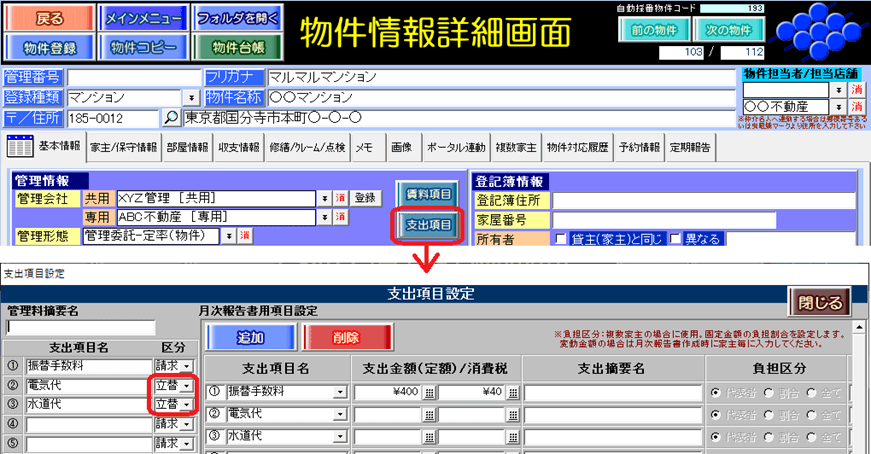Open calculator icon beside ¥400 amount
This screenshot has width=871, height=454.
pos(429,392)
